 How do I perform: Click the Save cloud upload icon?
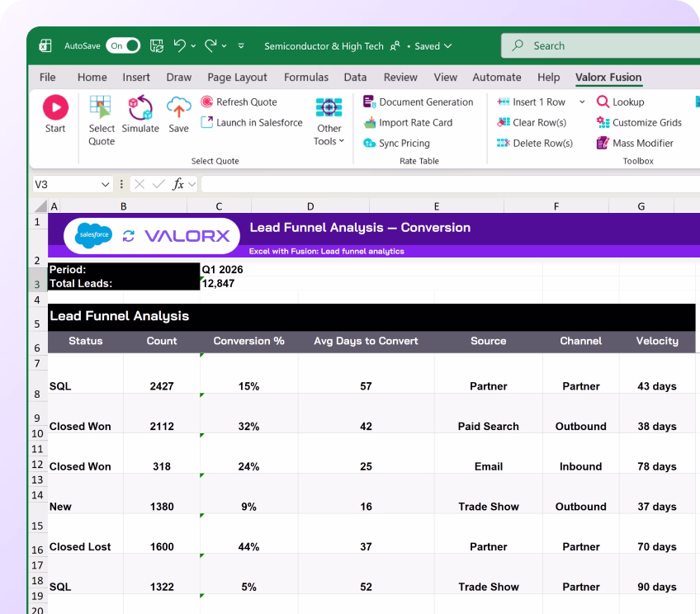tap(178, 107)
